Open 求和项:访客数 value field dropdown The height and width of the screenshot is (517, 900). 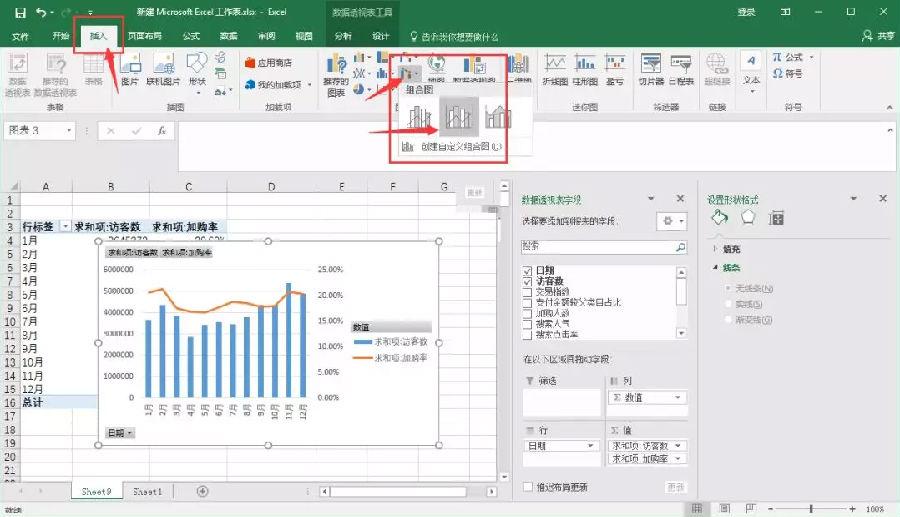coord(678,446)
